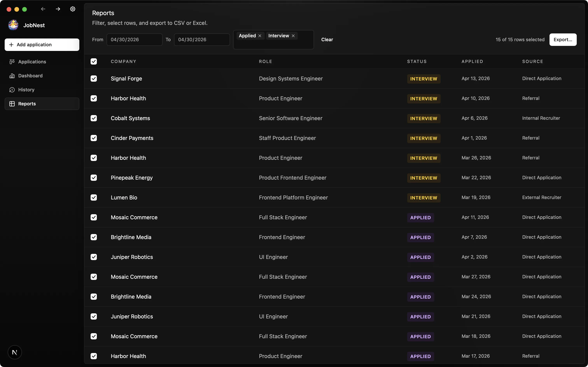Uncheck Juniper Robotics Mar 21 row
588x367 pixels.
pos(94,316)
